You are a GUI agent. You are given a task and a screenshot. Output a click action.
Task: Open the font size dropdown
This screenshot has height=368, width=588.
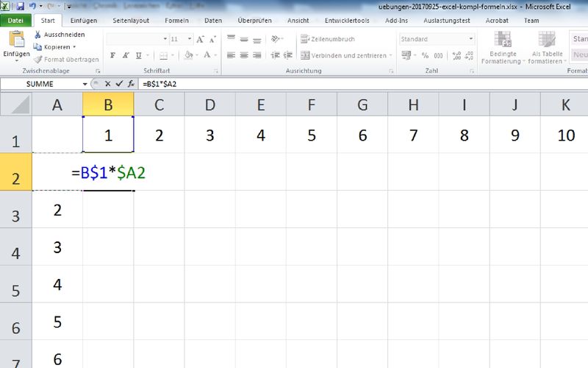190,39
